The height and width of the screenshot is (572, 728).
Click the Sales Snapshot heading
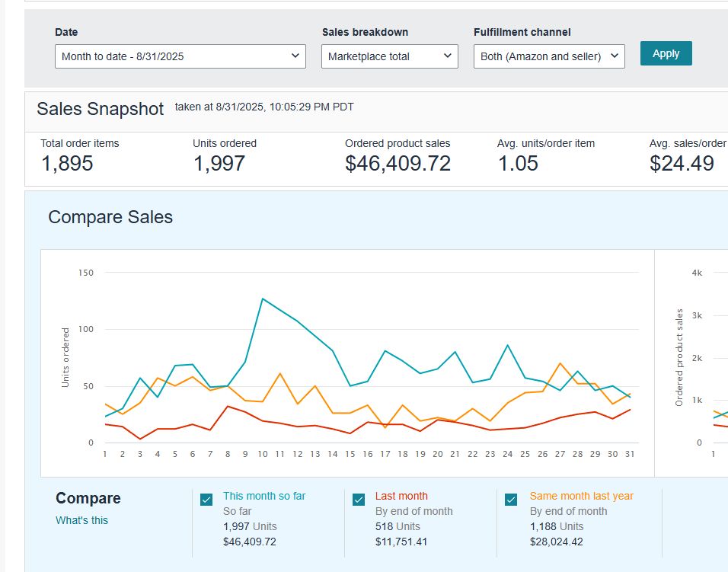point(100,109)
